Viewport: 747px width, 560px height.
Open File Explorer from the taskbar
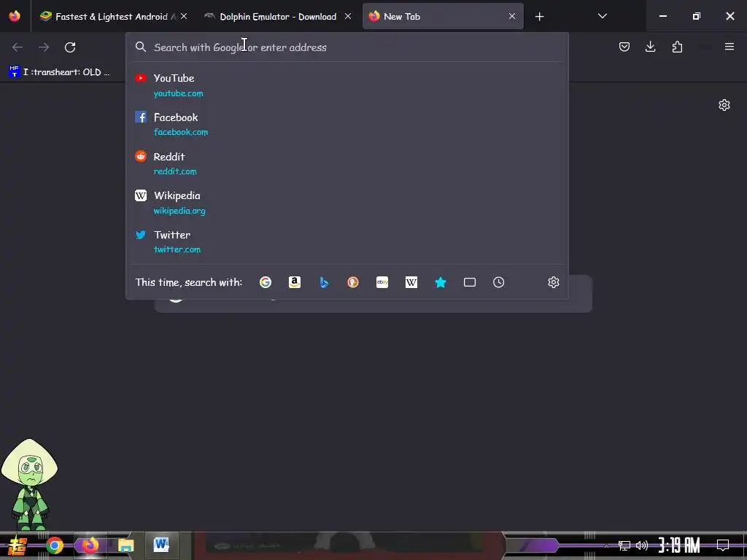pos(125,545)
